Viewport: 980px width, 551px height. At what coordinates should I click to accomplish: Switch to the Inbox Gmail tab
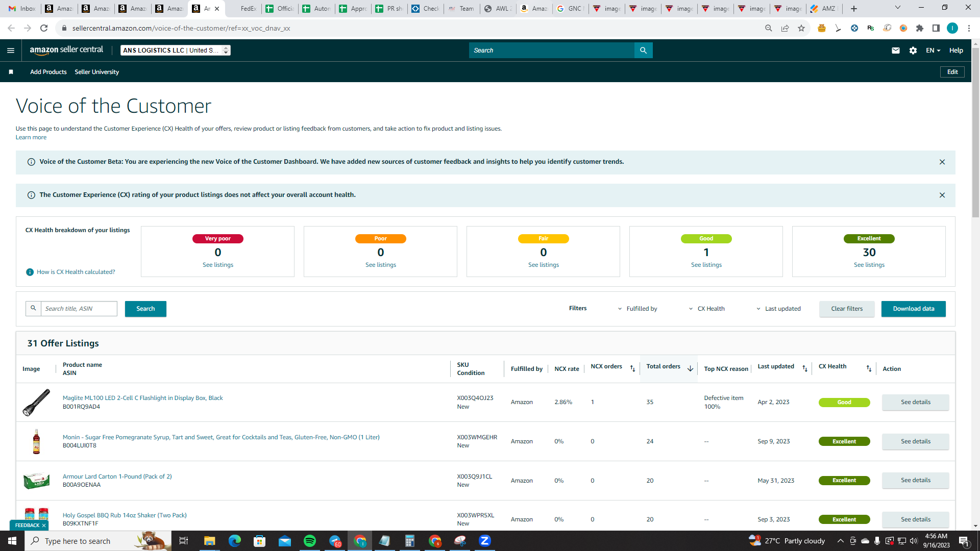[22, 9]
